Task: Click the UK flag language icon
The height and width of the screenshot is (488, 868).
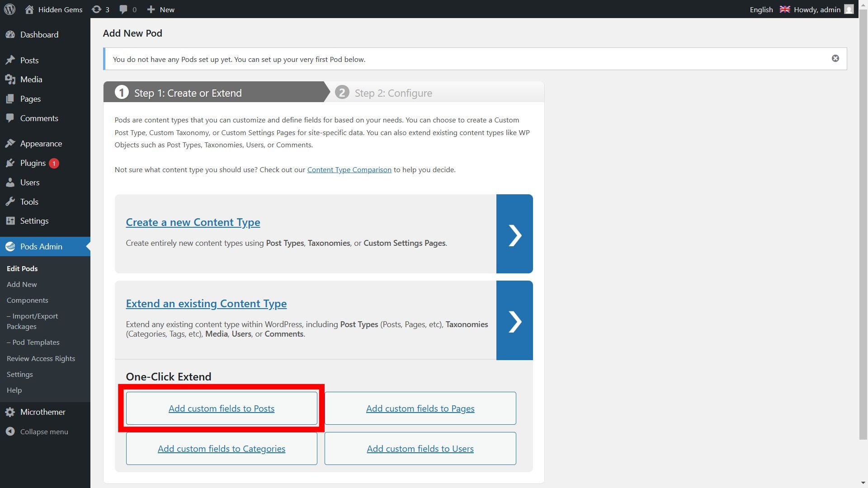Action: coord(785,9)
